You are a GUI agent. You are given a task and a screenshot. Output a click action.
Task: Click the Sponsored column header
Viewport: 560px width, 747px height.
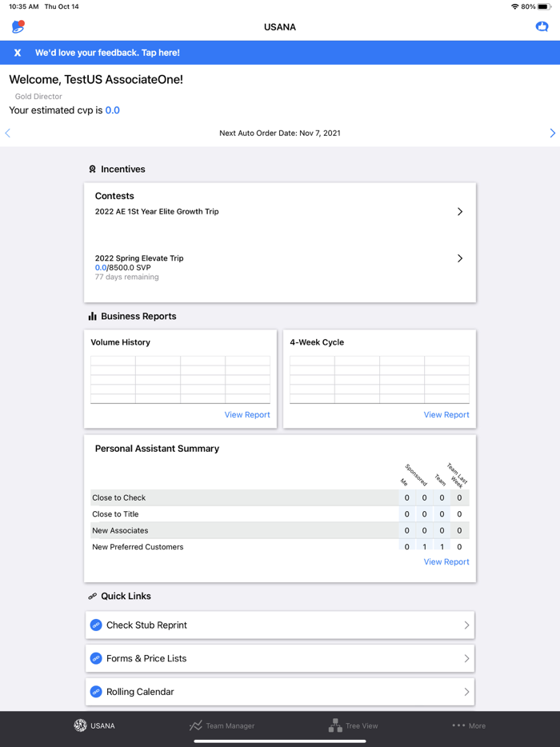point(415,474)
